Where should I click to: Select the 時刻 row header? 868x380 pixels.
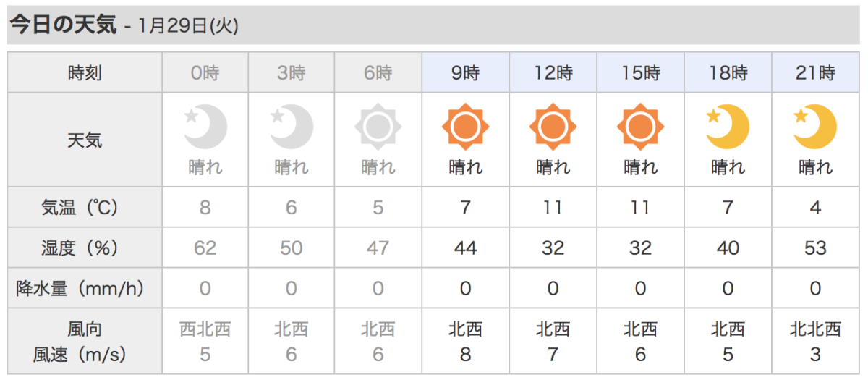tap(85, 72)
